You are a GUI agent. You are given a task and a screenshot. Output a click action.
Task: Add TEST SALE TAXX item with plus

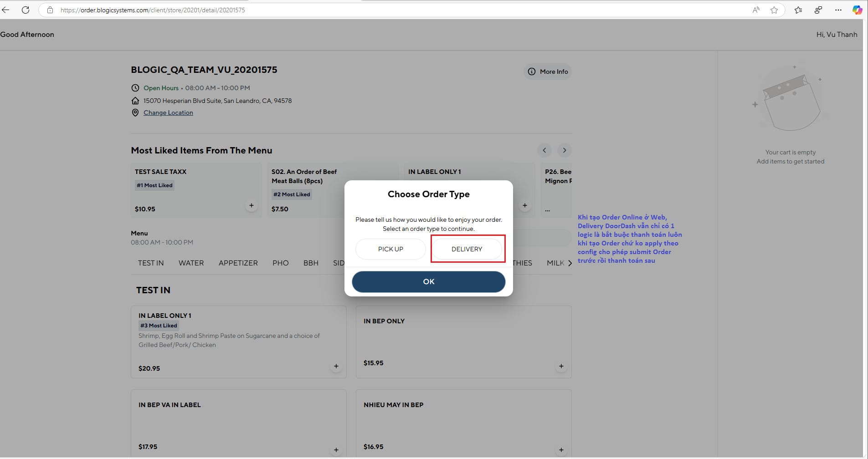pos(251,205)
